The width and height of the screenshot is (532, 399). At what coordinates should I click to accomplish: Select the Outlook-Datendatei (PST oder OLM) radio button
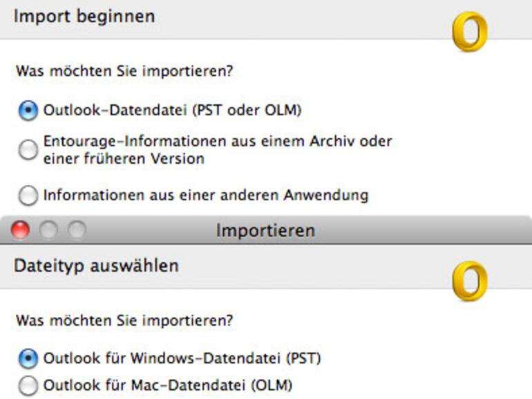pyautogui.click(x=28, y=110)
